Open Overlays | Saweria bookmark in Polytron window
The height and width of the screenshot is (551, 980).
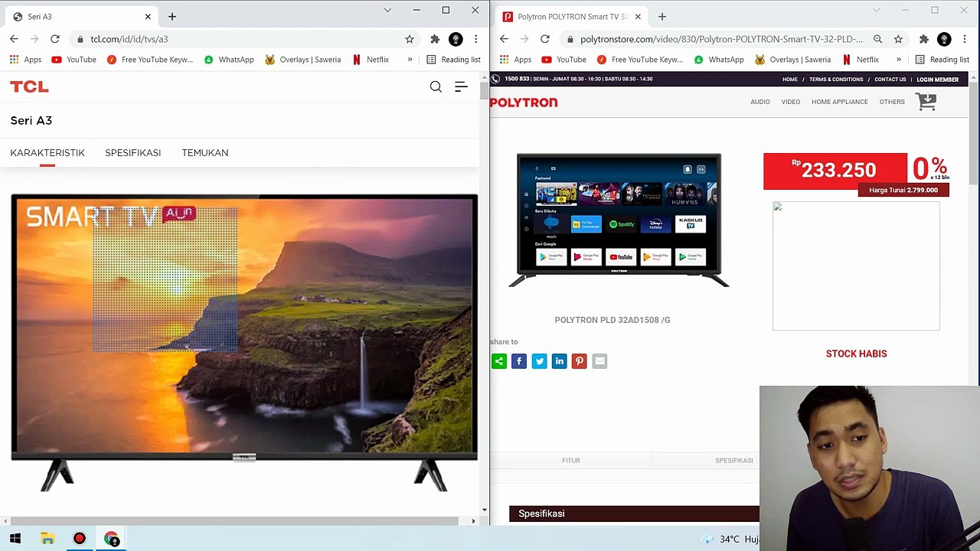tap(792, 60)
